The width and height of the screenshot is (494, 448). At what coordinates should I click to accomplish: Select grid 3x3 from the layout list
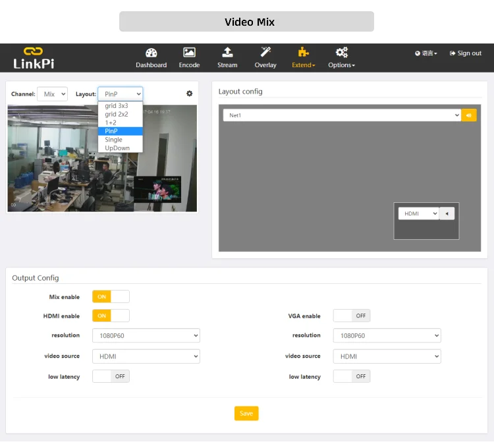click(117, 106)
